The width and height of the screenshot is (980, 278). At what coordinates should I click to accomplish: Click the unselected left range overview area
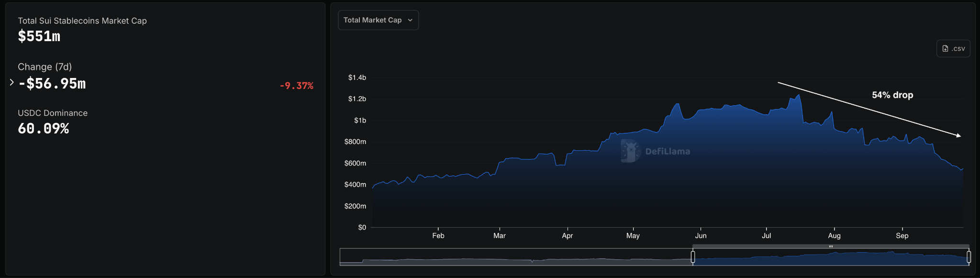point(516,257)
